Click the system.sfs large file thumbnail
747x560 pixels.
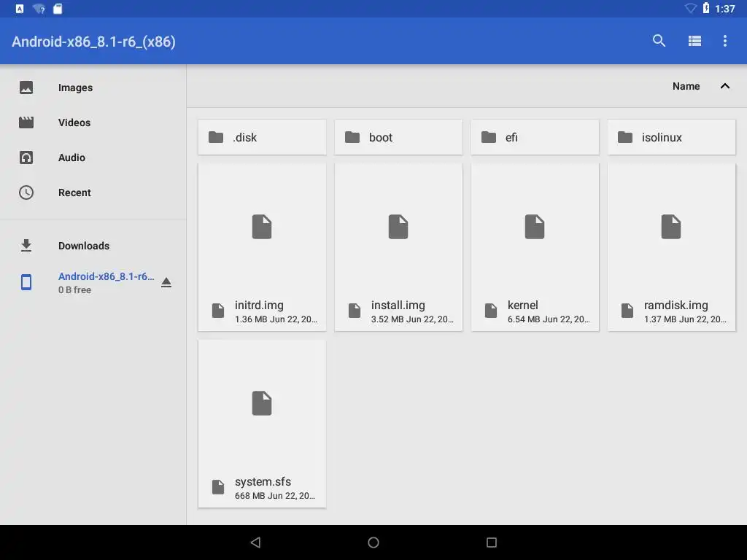coord(262,403)
